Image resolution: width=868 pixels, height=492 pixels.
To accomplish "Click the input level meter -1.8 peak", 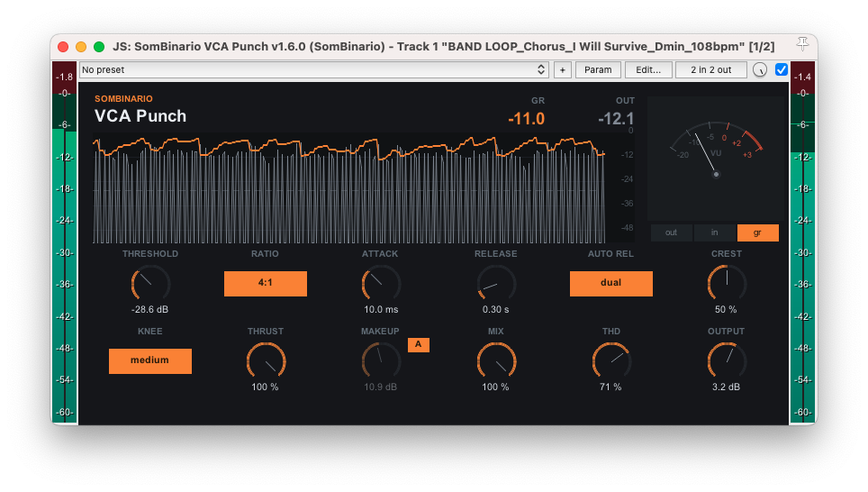I will tap(65, 77).
